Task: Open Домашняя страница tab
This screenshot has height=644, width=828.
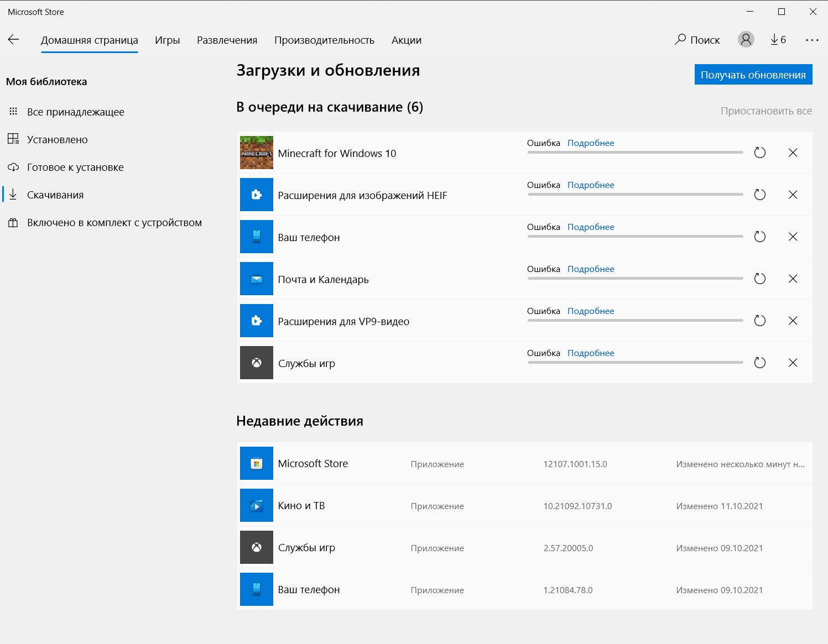Action: [90, 40]
